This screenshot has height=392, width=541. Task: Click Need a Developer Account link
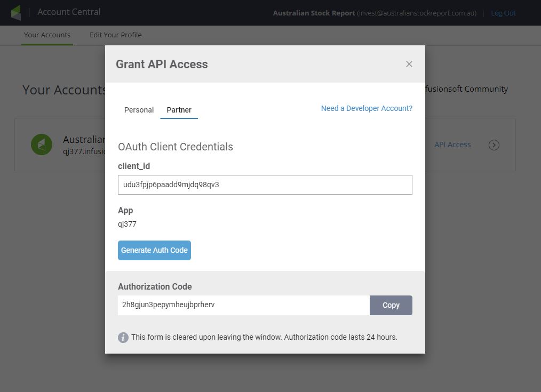point(367,108)
